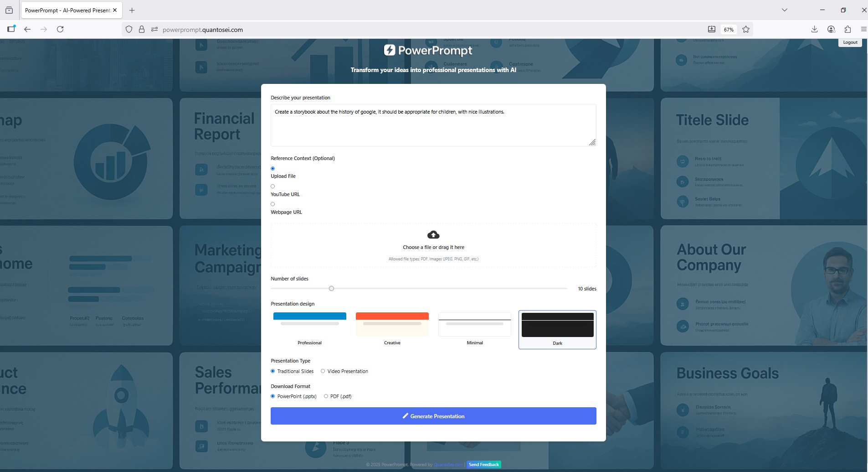Open the browser downloads icon

point(814,29)
